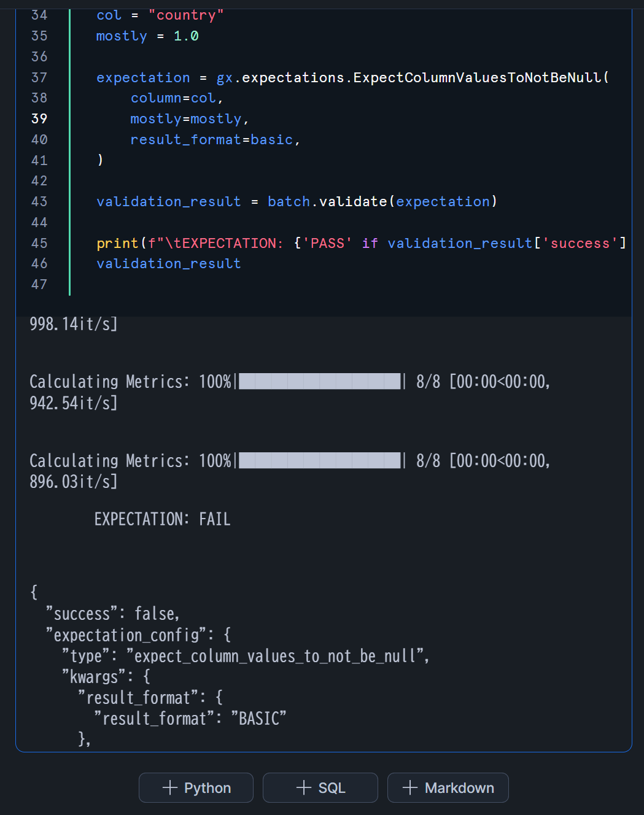Click batch.validate call on line 43

[x=327, y=201]
